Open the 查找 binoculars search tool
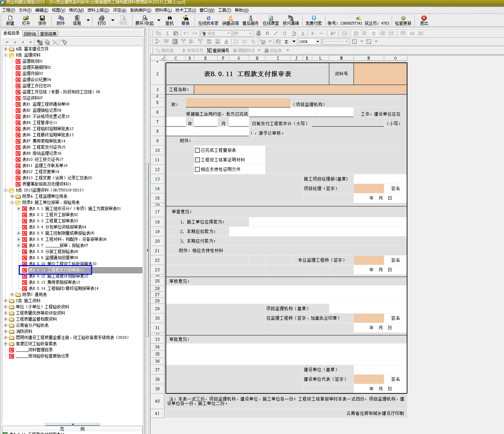This screenshot has height=434, width=504. [x=170, y=20]
